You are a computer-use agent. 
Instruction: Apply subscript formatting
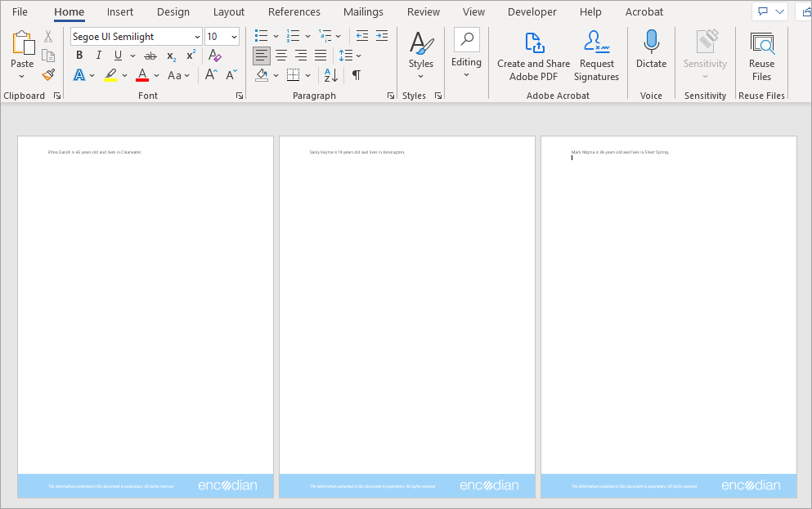pyautogui.click(x=172, y=56)
